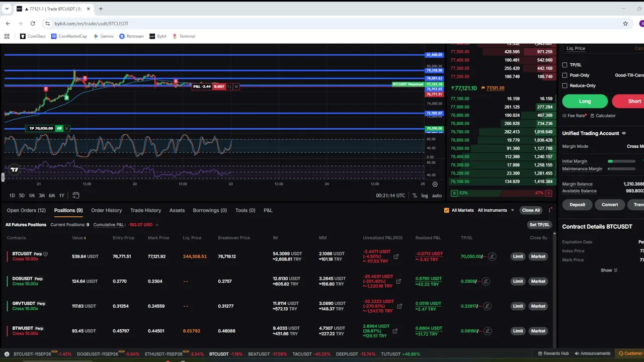Open the Tools (0) tab
Image resolution: width=644 pixels, height=362 pixels.
[x=245, y=210]
